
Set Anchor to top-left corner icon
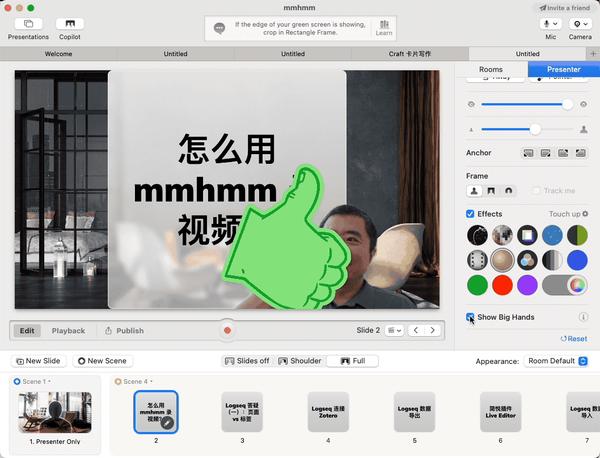click(x=580, y=153)
